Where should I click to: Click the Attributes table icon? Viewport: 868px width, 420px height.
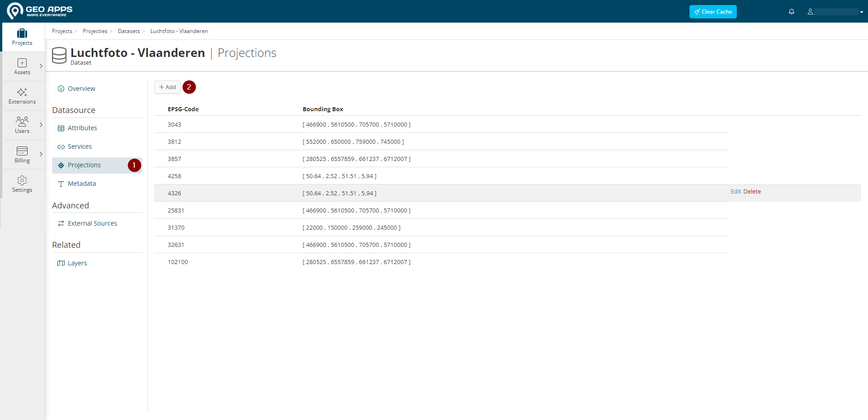click(61, 128)
